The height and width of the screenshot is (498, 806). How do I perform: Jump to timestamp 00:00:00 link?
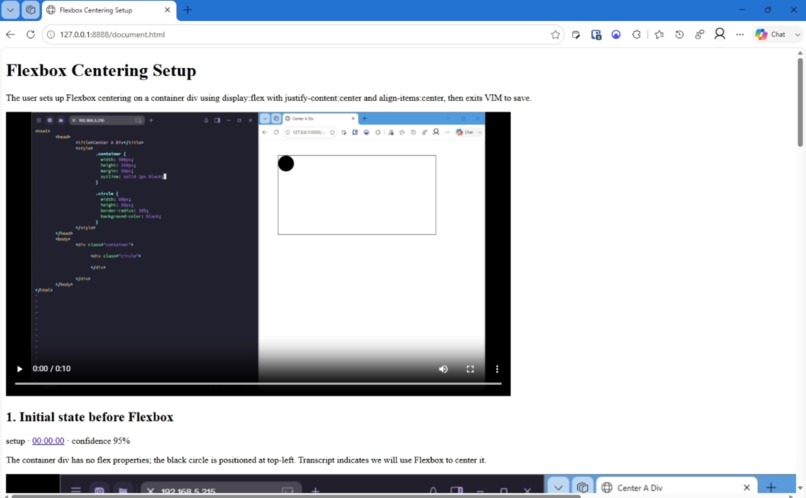pos(48,441)
